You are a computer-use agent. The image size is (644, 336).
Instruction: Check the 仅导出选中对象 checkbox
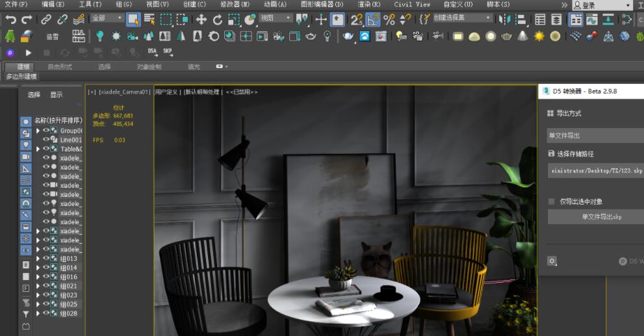(x=552, y=201)
